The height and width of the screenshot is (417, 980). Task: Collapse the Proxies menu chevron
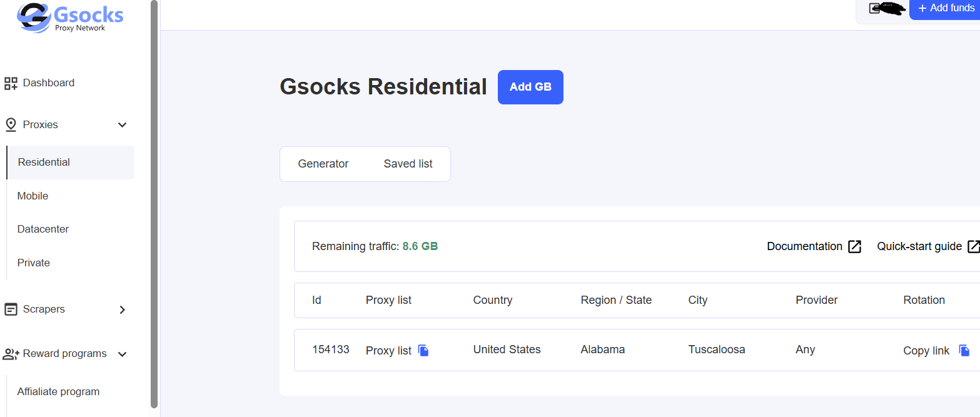[123, 125]
